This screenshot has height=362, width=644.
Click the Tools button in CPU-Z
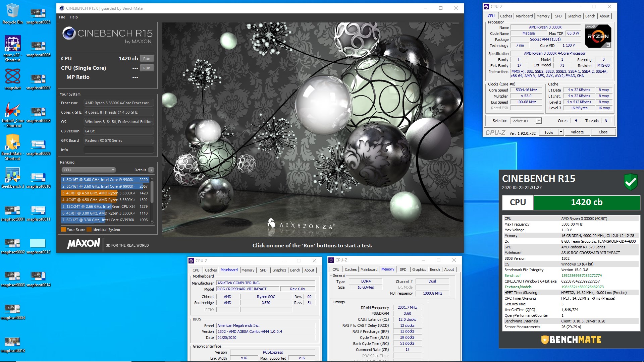[548, 132]
